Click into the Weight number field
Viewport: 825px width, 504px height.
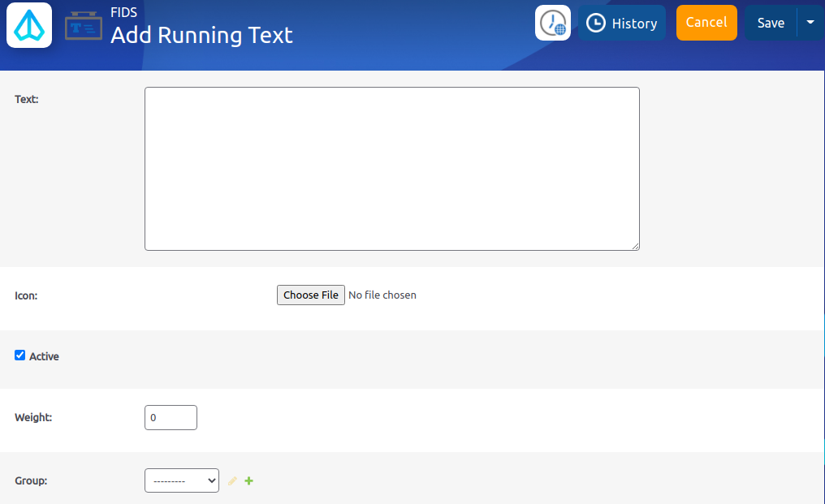pos(171,418)
